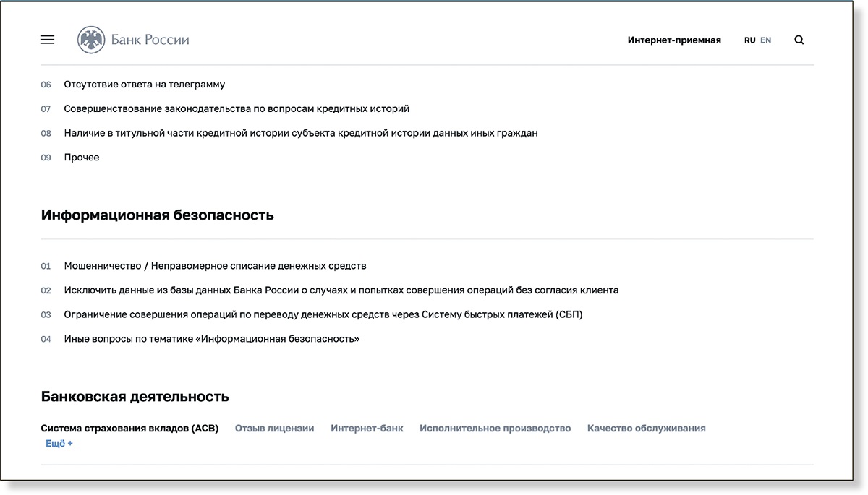Open Мошенничество / Неправомерное списание topic
Viewport: 868px width, 495px height.
coord(215,266)
